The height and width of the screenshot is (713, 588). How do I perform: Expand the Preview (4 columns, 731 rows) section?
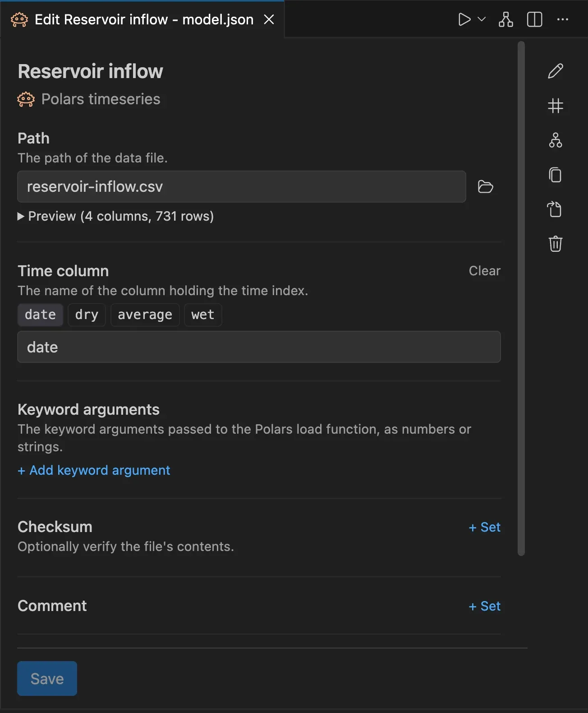(115, 216)
